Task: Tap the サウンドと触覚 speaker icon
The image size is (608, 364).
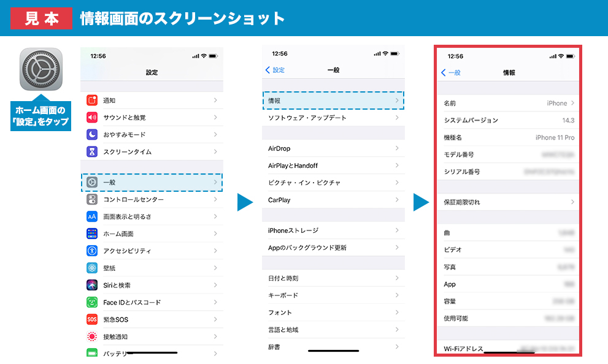Action: pos(92,118)
